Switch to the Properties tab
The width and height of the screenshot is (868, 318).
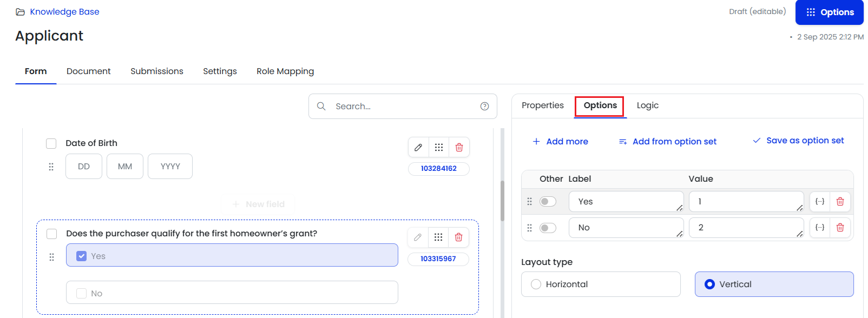pos(543,105)
